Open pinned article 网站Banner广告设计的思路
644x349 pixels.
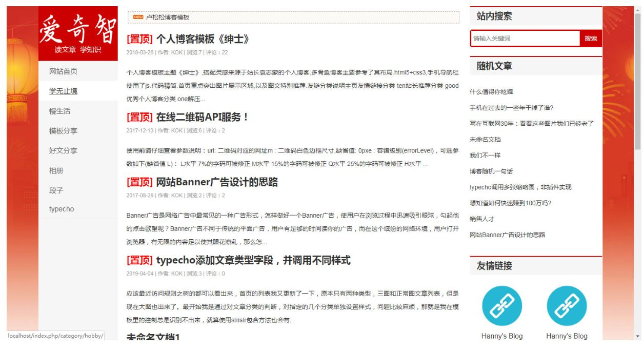[x=202, y=182]
